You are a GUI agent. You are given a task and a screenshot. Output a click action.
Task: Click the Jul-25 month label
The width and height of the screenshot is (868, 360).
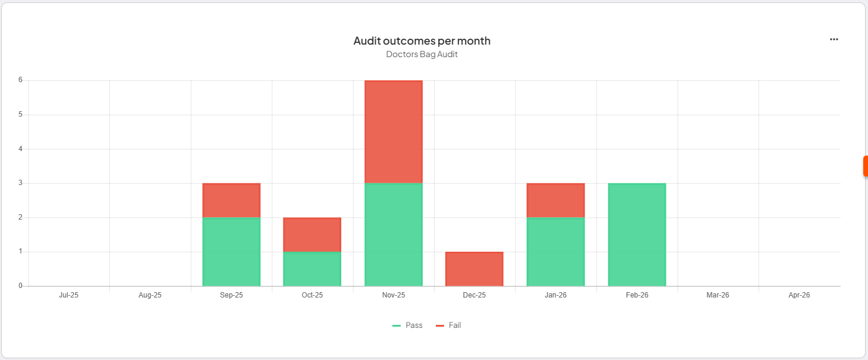coord(68,295)
